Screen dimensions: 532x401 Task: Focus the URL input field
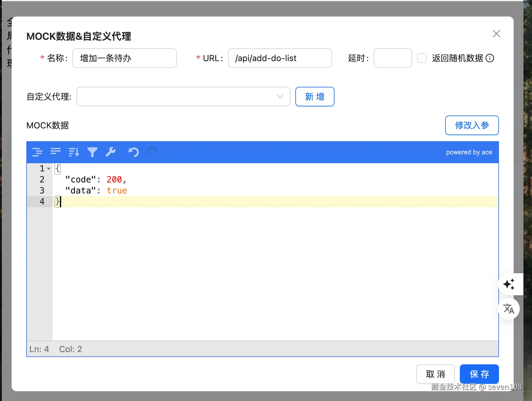click(x=280, y=58)
